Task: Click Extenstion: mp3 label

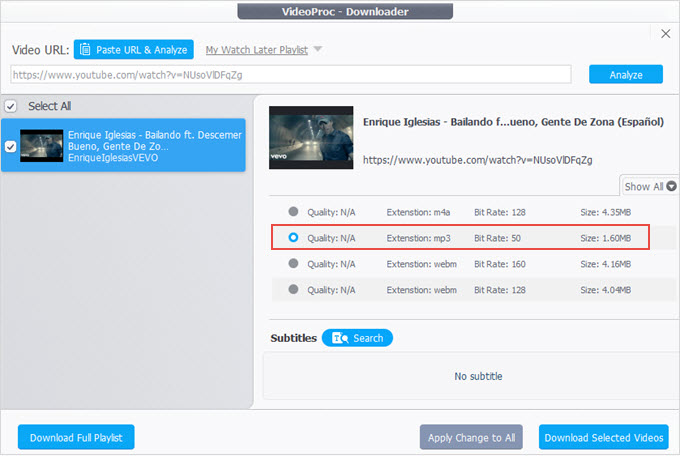Action: coord(418,238)
